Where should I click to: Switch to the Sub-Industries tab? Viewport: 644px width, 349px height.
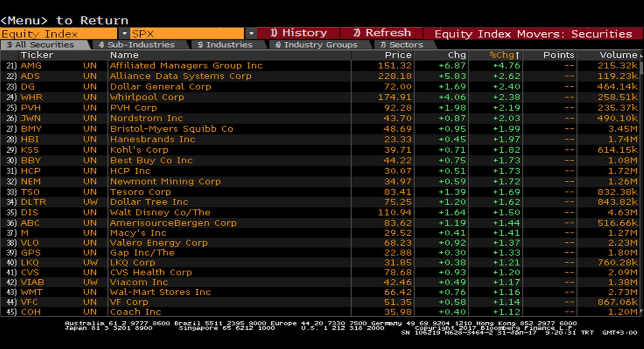click(x=139, y=45)
